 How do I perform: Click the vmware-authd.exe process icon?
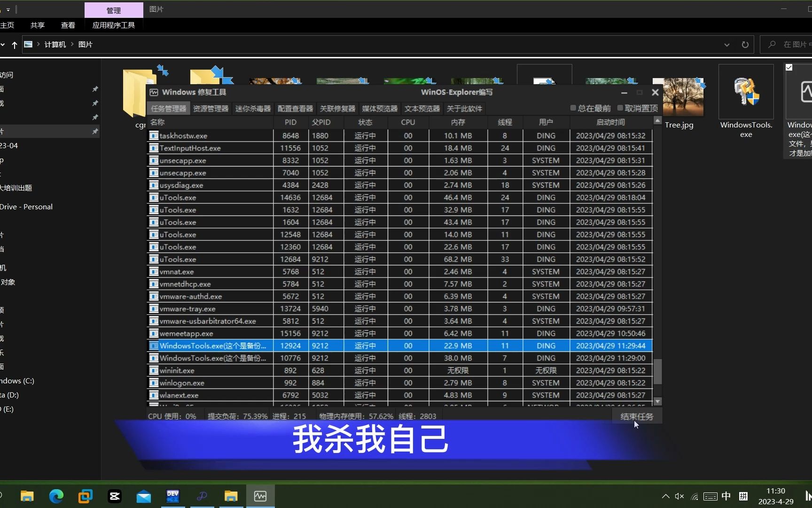click(154, 296)
